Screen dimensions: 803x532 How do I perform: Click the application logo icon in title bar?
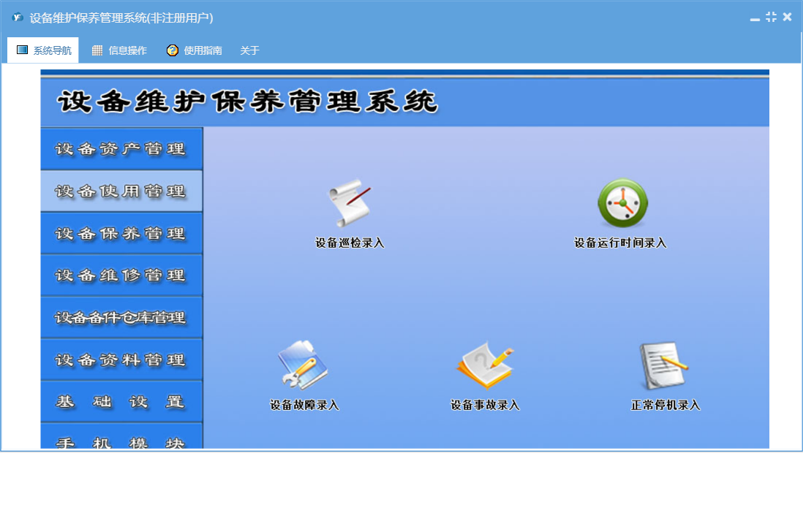[x=18, y=18]
